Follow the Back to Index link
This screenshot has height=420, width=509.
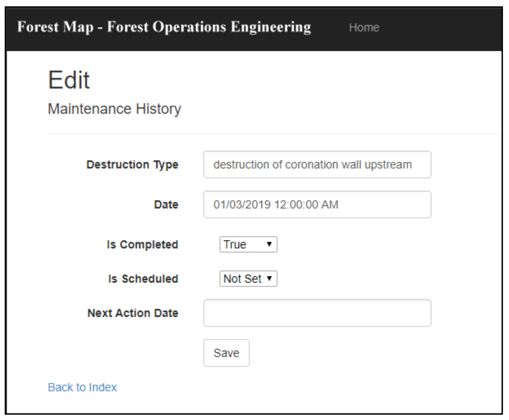pos(82,387)
